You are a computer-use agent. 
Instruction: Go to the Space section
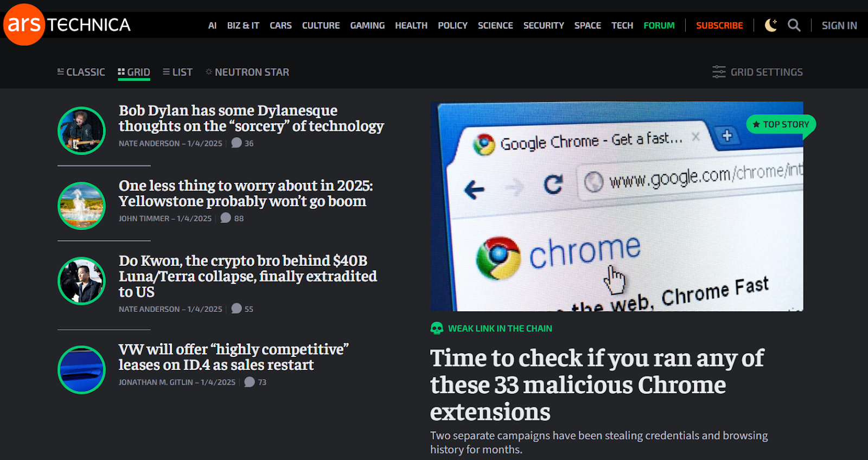pos(588,25)
